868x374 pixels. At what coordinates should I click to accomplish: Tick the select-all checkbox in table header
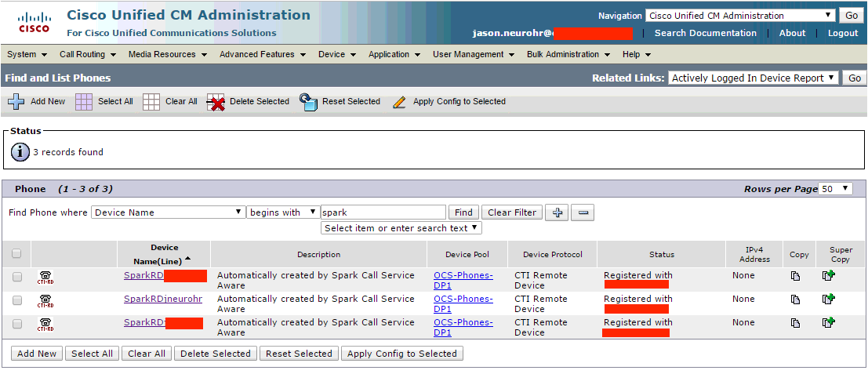tap(16, 253)
